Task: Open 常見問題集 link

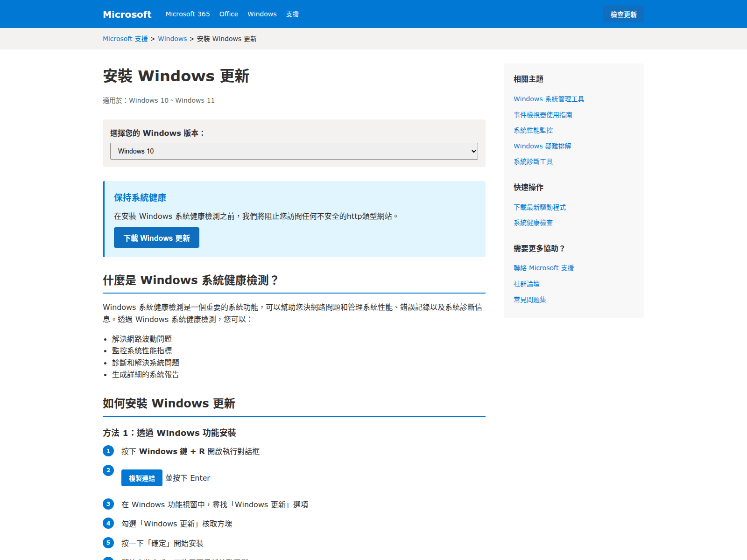Action: pos(530,300)
